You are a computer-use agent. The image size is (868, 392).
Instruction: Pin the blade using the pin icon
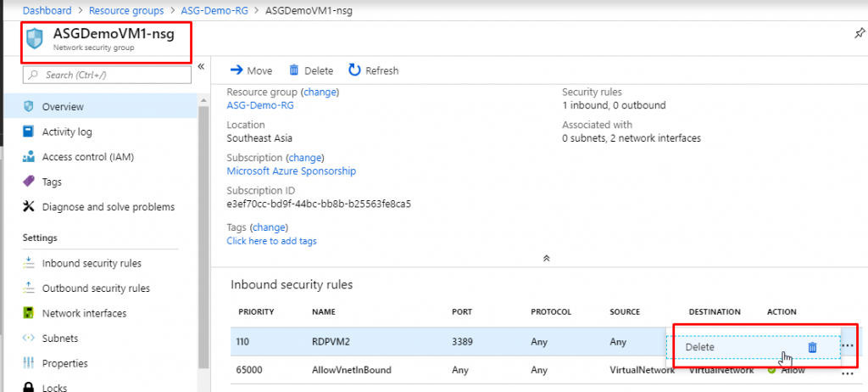coord(860,33)
